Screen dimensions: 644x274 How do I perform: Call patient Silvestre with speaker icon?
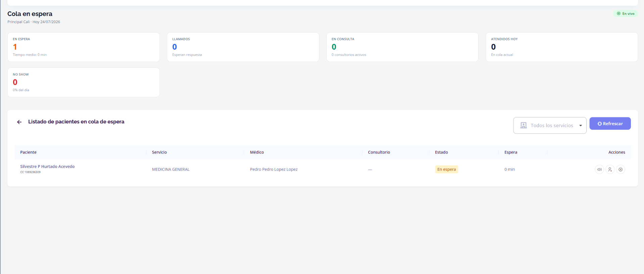click(599, 169)
